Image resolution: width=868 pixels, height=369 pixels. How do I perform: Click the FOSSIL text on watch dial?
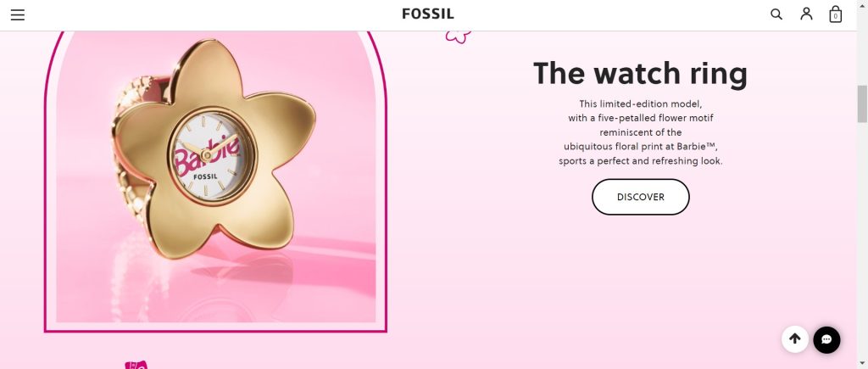pyautogui.click(x=205, y=176)
